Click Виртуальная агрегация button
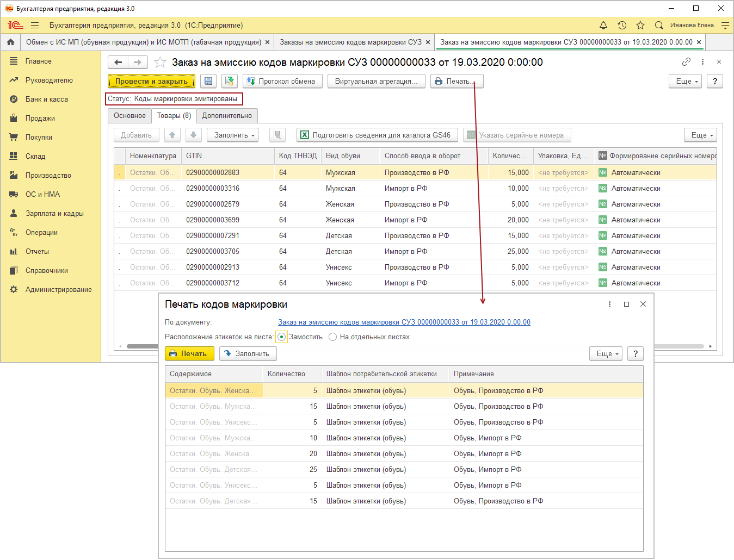The height and width of the screenshot is (560, 734). coord(377,81)
